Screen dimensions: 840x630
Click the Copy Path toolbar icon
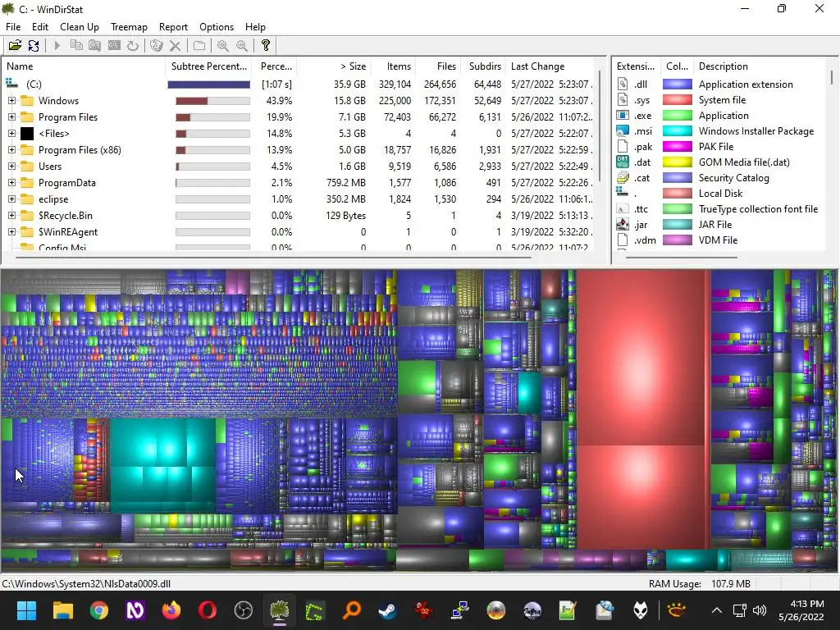tap(76, 46)
